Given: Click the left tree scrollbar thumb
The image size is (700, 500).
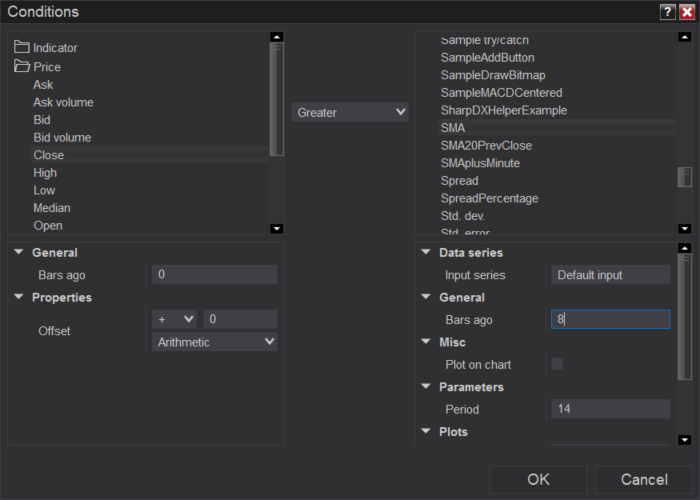Looking at the screenshot, I should (277, 99).
